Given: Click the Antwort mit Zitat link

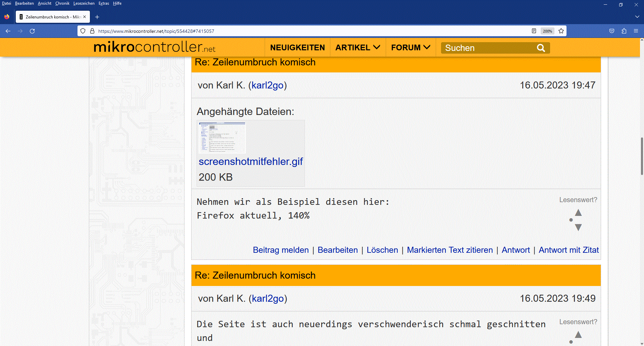Looking at the screenshot, I should pyautogui.click(x=569, y=250).
